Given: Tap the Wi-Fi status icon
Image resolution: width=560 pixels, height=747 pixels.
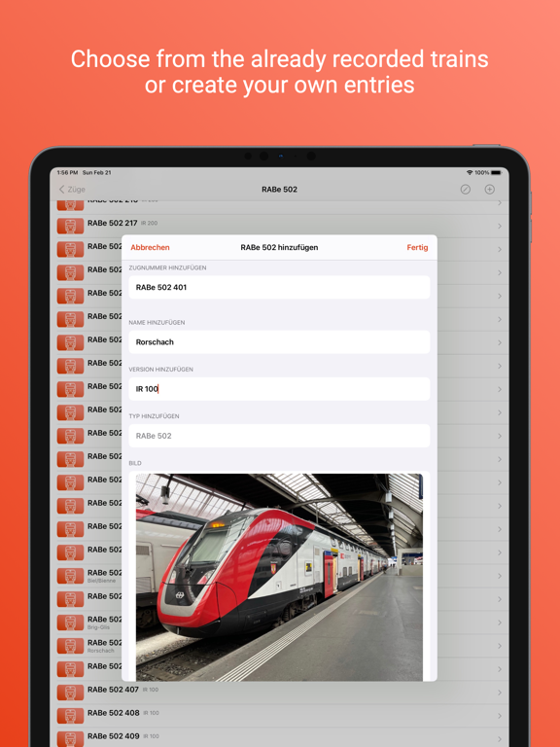Looking at the screenshot, I should [469, 172].
